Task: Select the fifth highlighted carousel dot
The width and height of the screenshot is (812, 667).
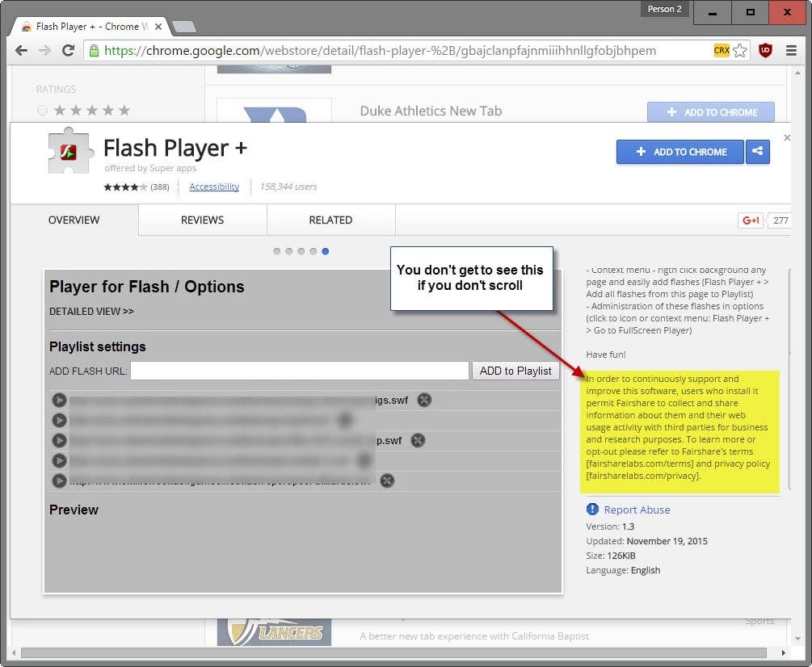Action: (326, 251)
